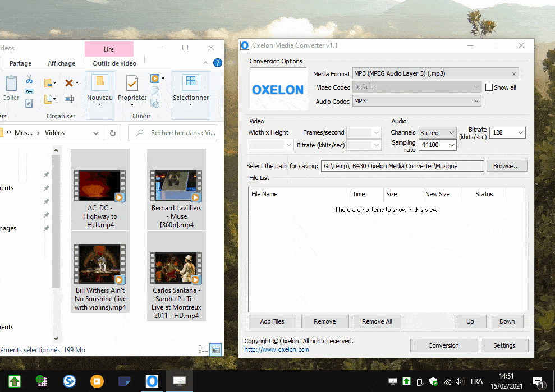Screen dimensions: 555x392
Task: Click the New Size column header
Action: click(442, 194)
